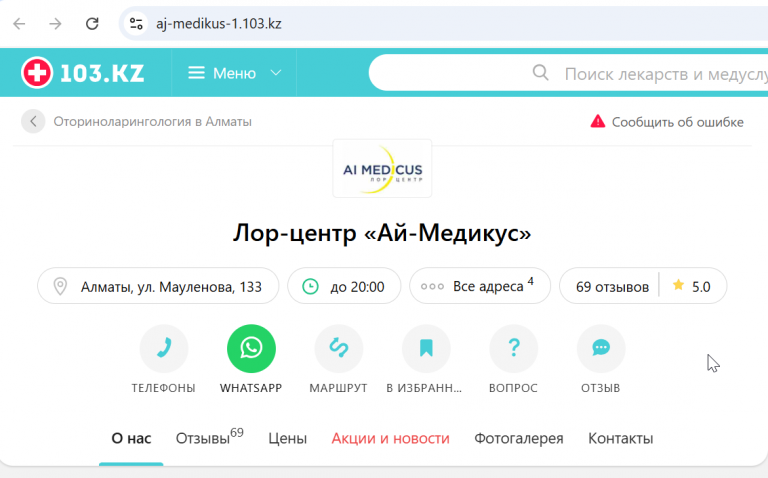Click the map pin location icon
Screen dimensions: 768x478
coord(60,286)
